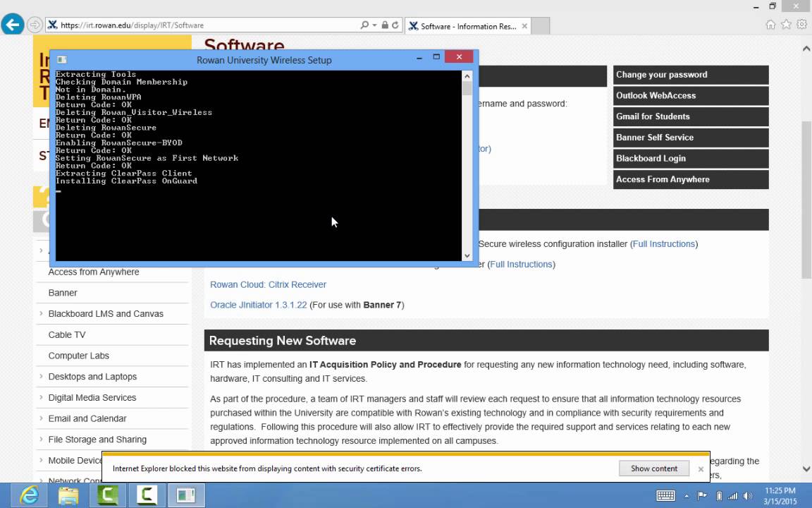Image resolution: width=812 pixels, height=508 pixels.
Task: Click the Wireless Setup console window icon
Action: click(x=61, y=59)
